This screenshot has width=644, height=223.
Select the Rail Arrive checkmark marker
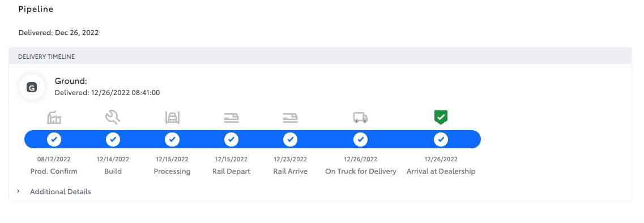[x=291, y=140]
